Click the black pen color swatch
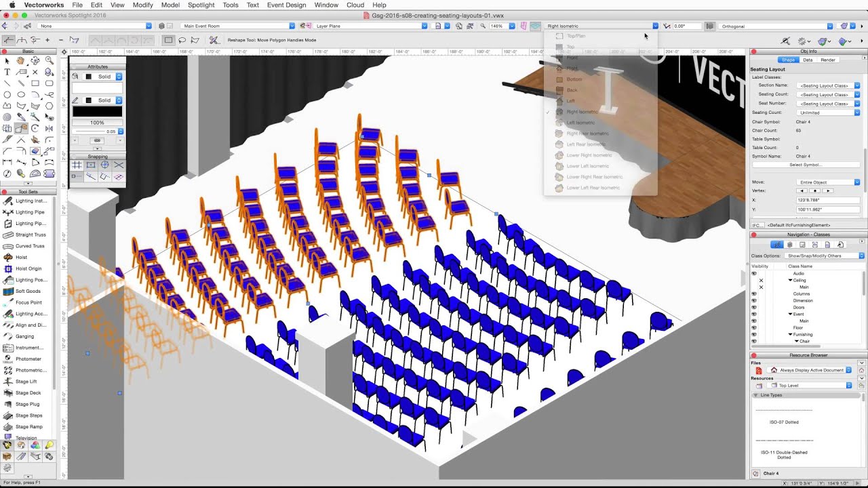This screenshot has width=868, height=488. [x=98, y=111]
